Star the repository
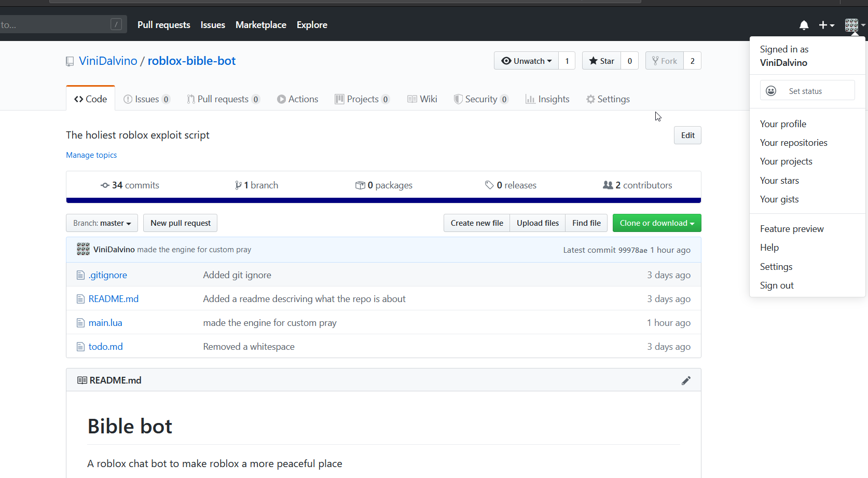868x478 pixels. (x=601, y=61)
